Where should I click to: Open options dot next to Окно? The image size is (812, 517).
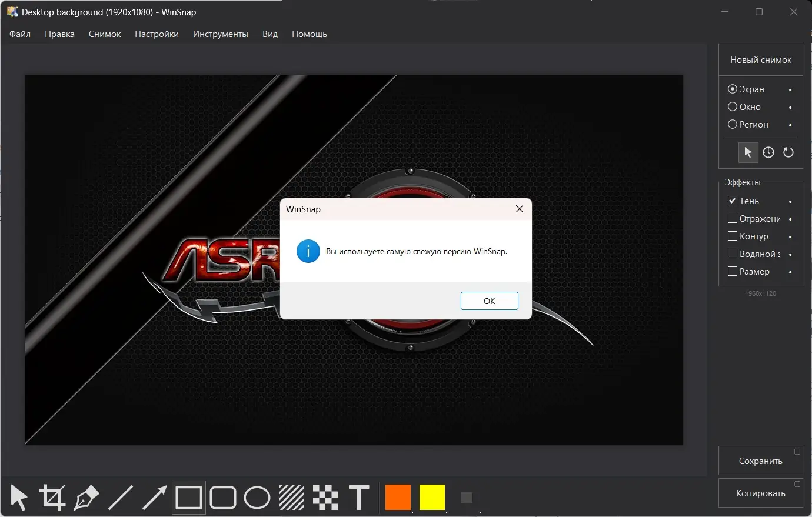pyautogui.click(x=790, y=108)
